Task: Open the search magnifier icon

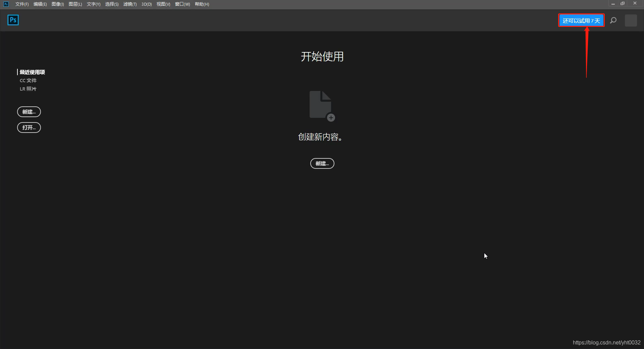Action: point(613,20)
